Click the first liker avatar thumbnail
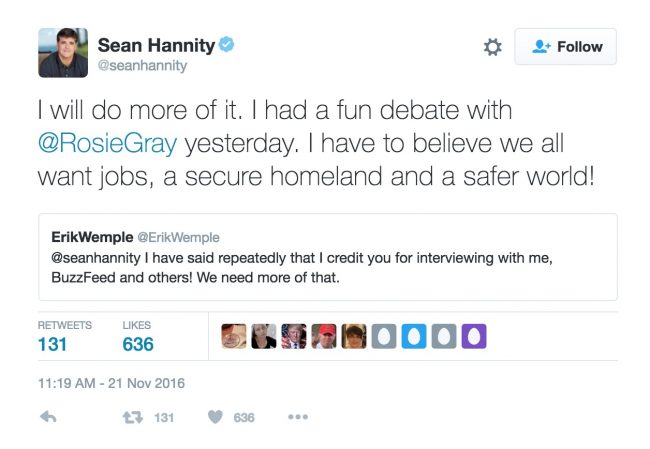Image resolution: width=650 pixels, height=449 pixels. [x=232, y=337]
